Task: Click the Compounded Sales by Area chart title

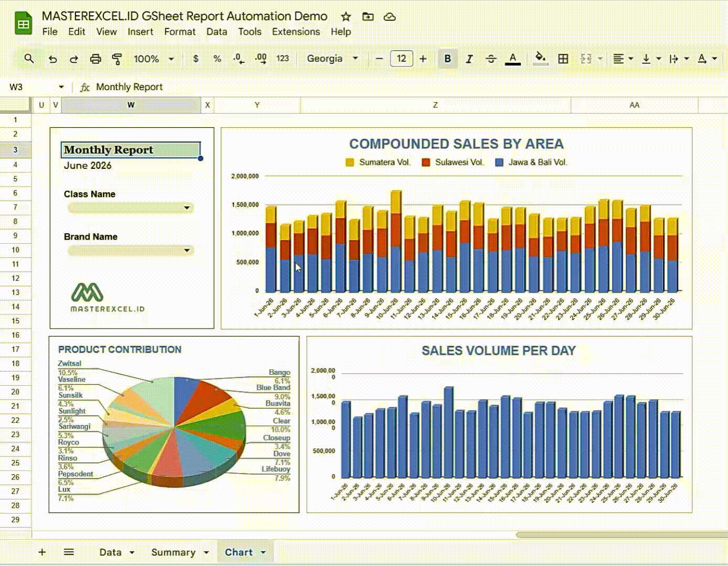Action: tap(456, 144)
